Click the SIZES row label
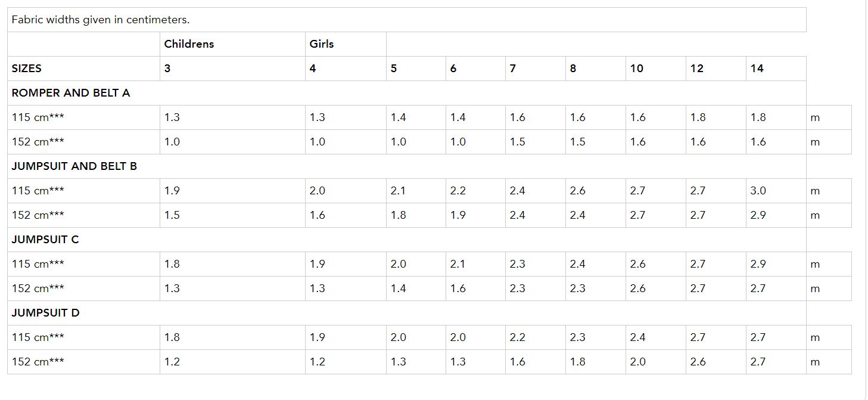Screen dimensions: 868x400 click(x=27, y=69)
